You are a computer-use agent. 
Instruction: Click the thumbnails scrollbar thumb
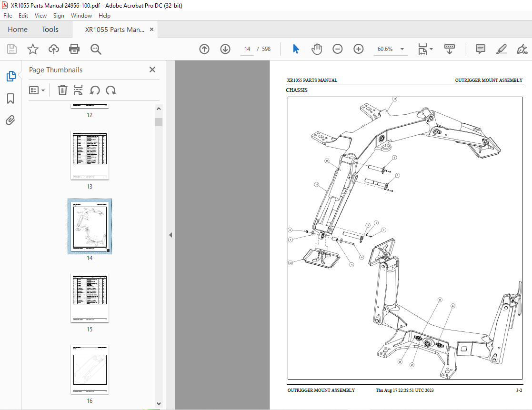click(x=159, y=122)
